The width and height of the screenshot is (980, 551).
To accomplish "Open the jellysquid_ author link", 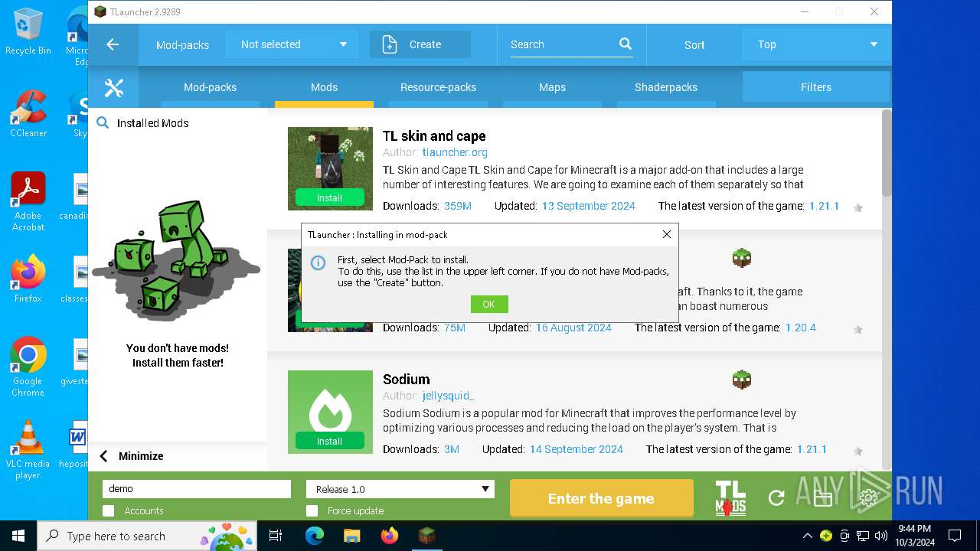I will [448, 396].
